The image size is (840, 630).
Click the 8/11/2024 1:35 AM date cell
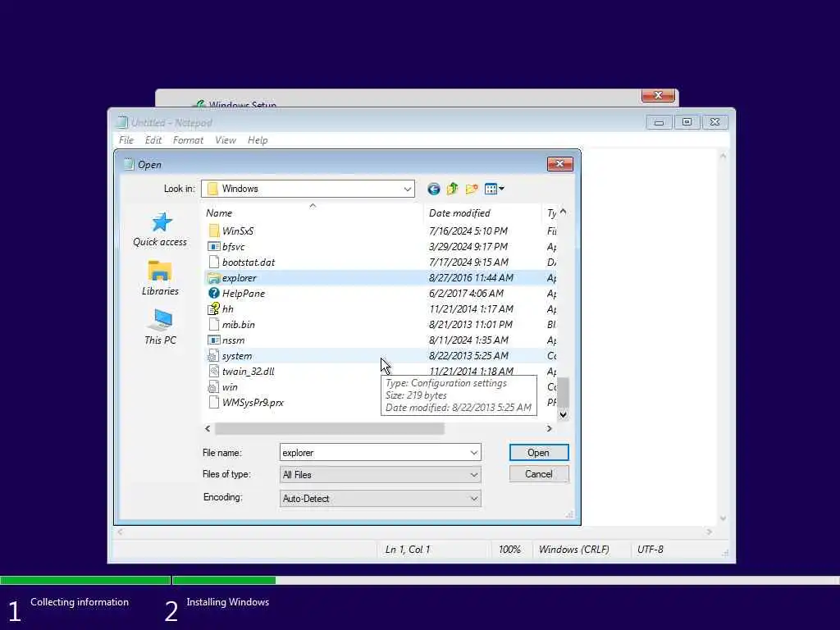[x=468, y=340]
